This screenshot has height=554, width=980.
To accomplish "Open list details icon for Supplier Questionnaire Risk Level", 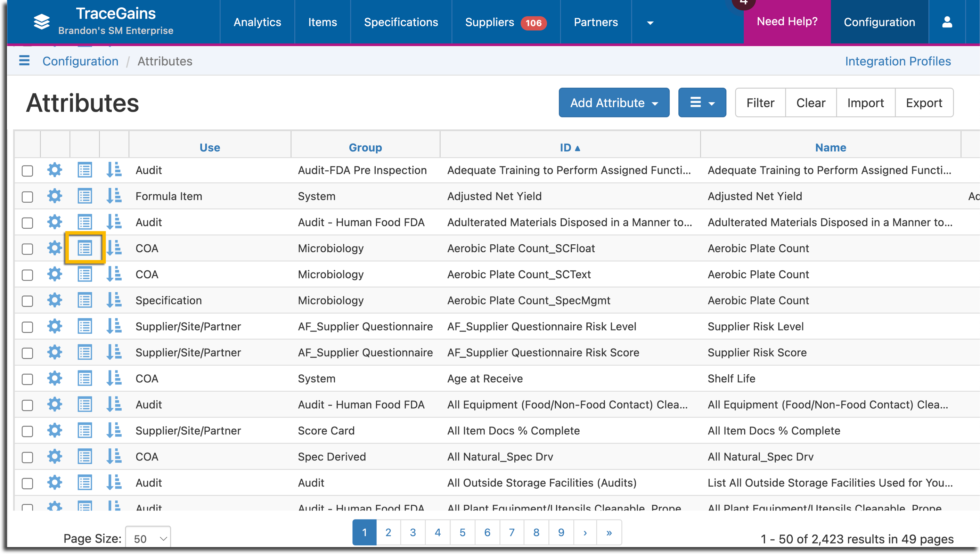I will (x=85, y=326).
